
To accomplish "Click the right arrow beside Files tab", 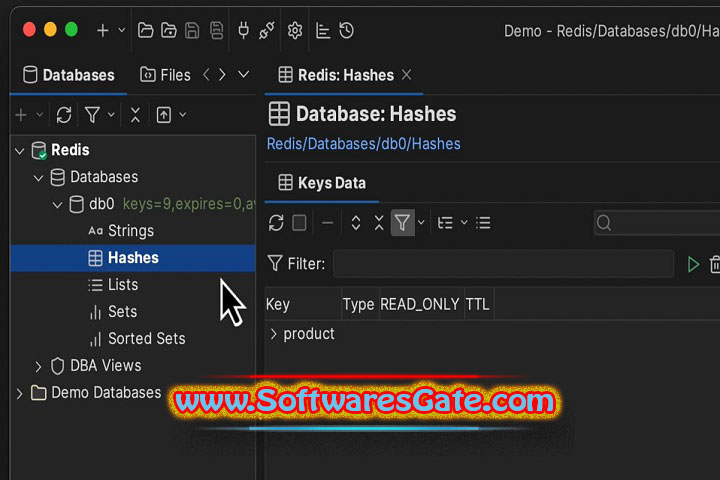I will (222, 74).
